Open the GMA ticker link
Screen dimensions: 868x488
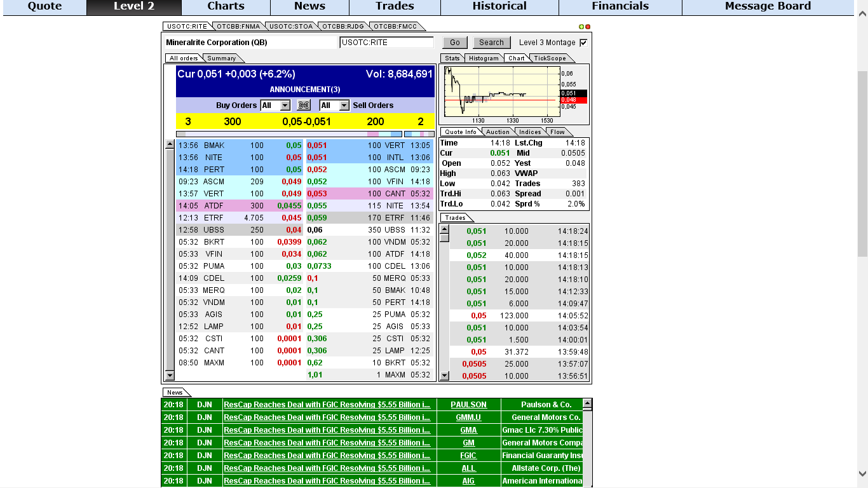(x=468, y=430)
